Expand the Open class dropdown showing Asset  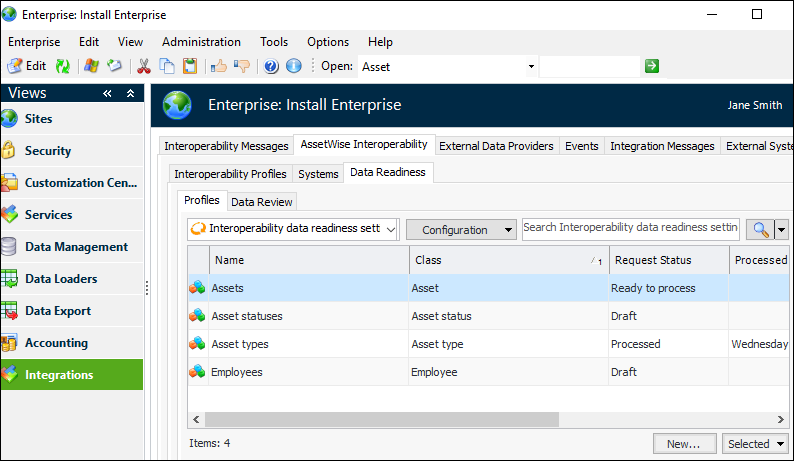click(531, 66)
